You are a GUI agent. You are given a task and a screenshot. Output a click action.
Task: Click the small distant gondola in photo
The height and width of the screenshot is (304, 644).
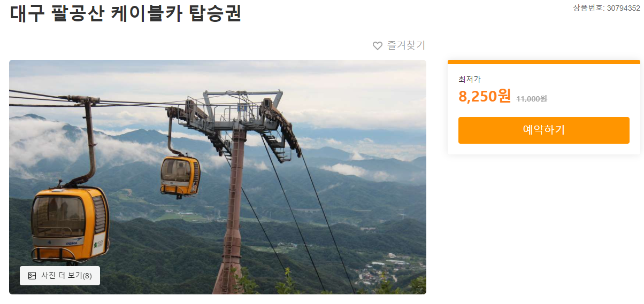pos(180,175)
